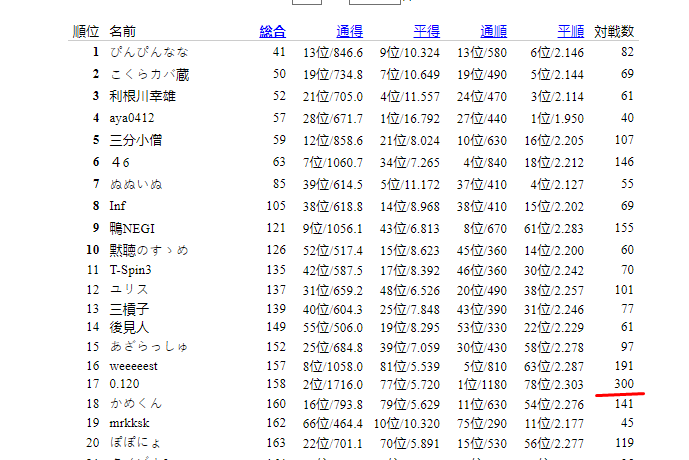Click match count 107 for 三分小僧
689x460 pixels.
click(x=624, y=140)
